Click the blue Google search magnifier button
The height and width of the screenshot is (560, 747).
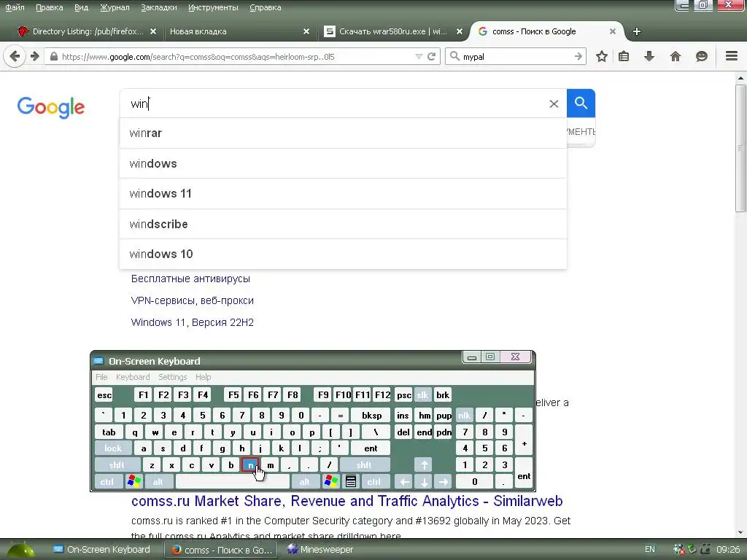(581, 103)
